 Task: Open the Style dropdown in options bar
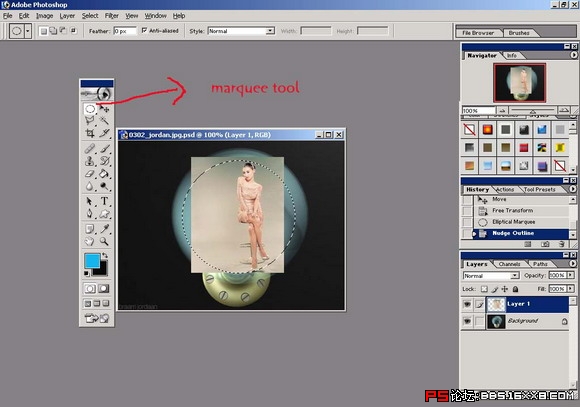point(270,31)
